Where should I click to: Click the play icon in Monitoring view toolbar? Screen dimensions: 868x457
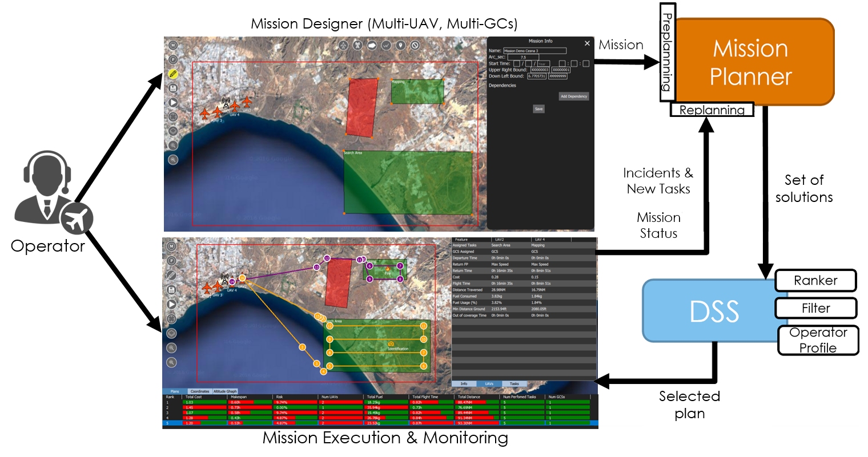(x=171, y=304)
